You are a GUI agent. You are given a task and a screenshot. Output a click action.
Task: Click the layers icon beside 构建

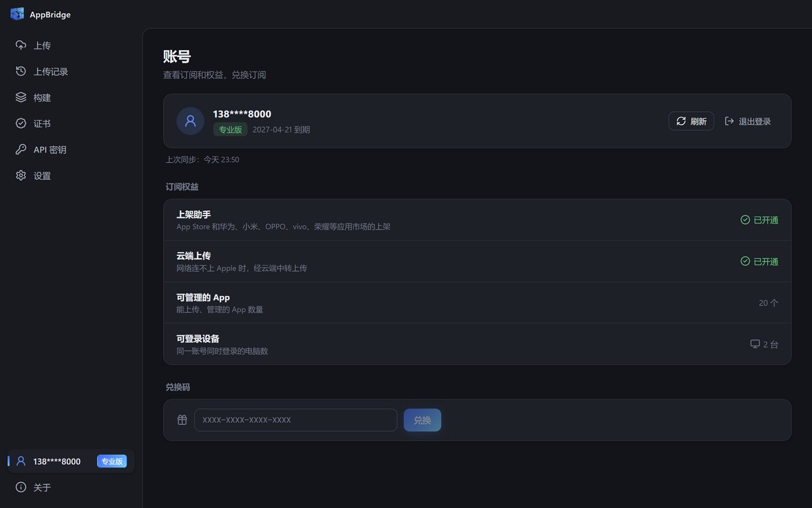point(21,97)
